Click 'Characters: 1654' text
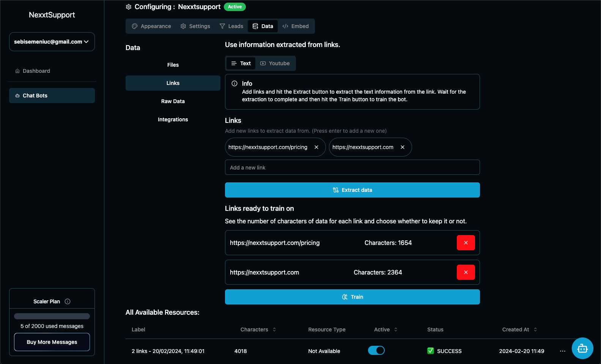Screen dimensions: 601x364 [x=388, y=243]
